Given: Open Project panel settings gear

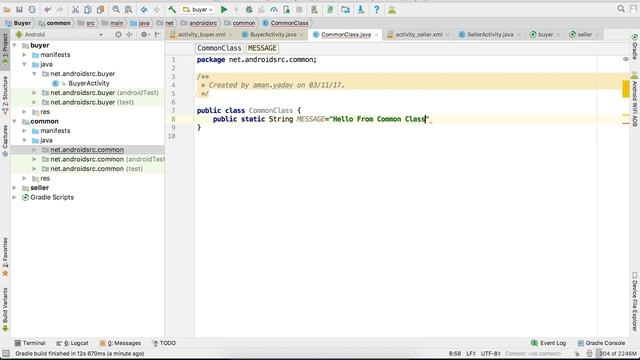Looking at the screenshot, I should pos(144,35).
